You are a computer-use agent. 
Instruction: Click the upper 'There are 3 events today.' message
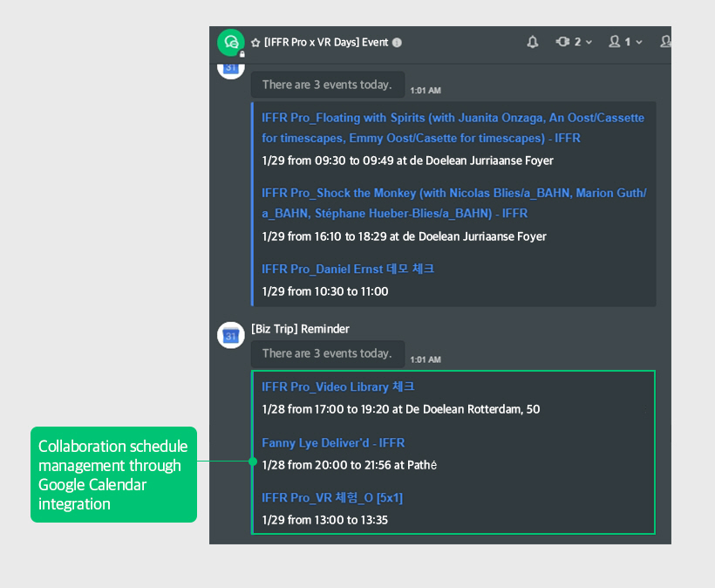327,85
